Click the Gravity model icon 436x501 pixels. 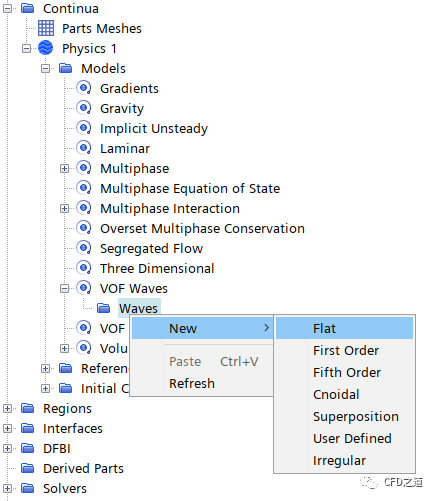click(84, 108)
